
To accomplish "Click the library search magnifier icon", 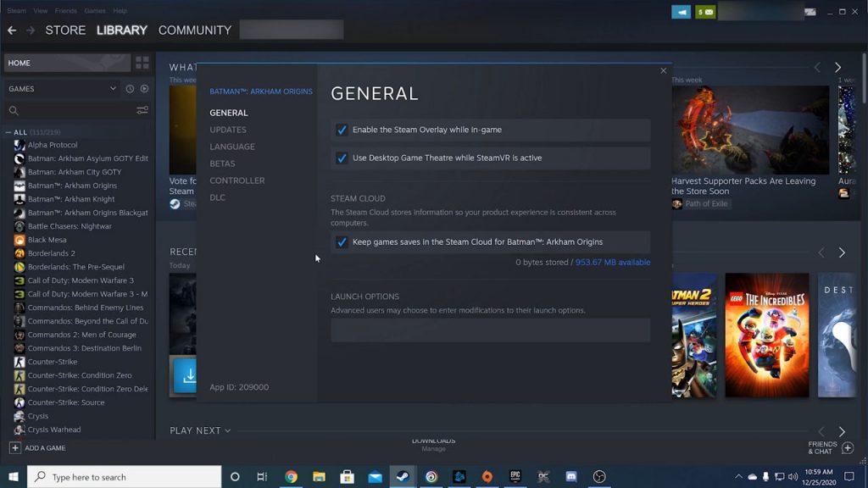I will click(14, 111).
